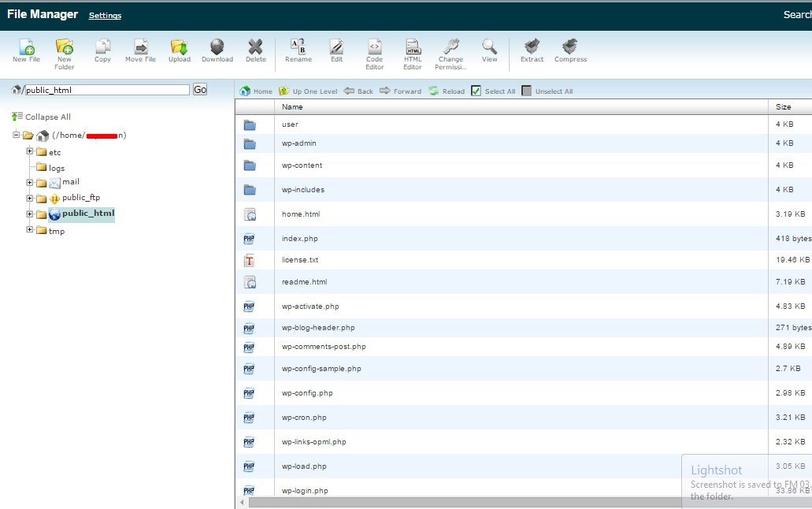Image resolution: width=812 pixels, height=509 pixels.
Task: Select the wp-blog-header.php file row
Action: click(x=524, y=328)
